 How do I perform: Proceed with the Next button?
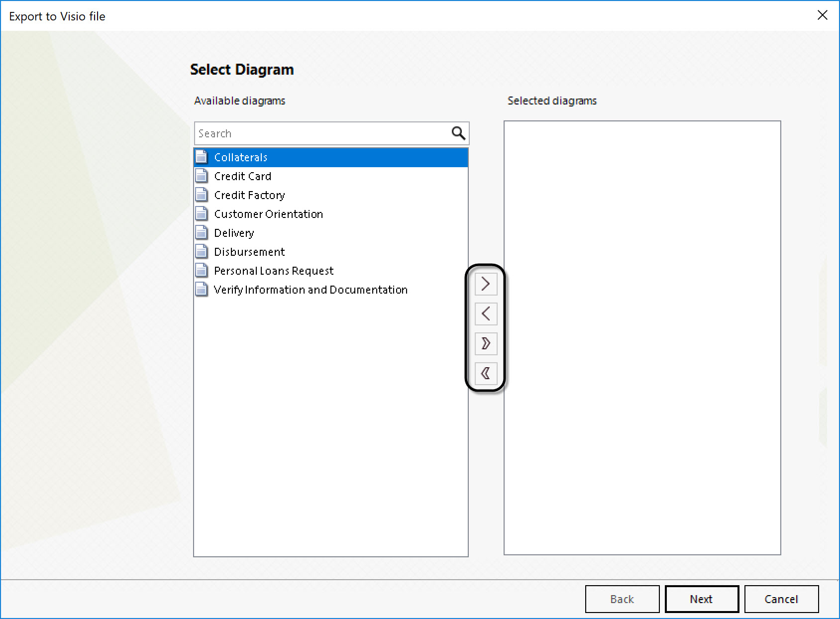702,599
